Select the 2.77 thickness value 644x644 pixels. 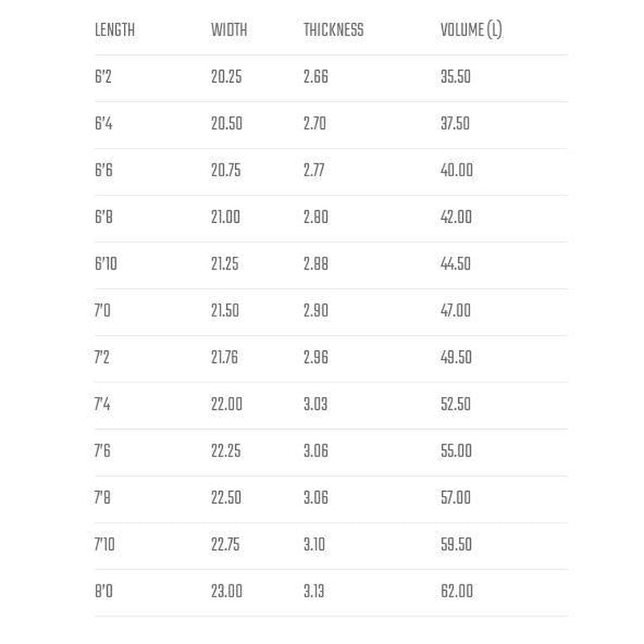[316, 171]
